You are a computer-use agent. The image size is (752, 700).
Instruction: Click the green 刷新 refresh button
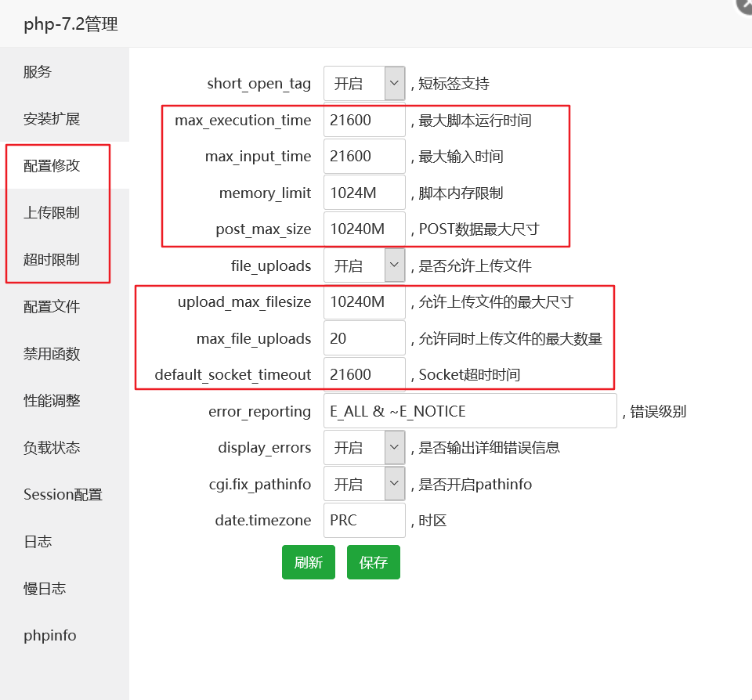[x=309, y=562]
